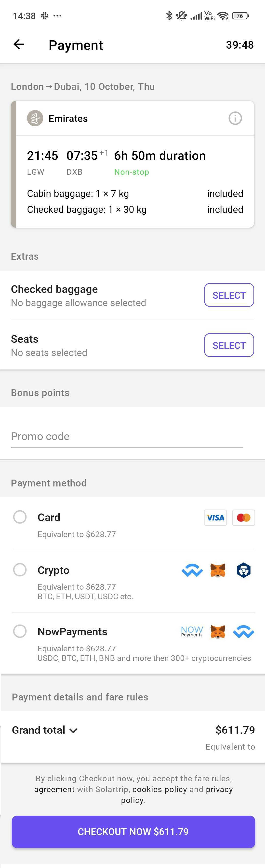Click the Visa card logo

coord(215,517)
